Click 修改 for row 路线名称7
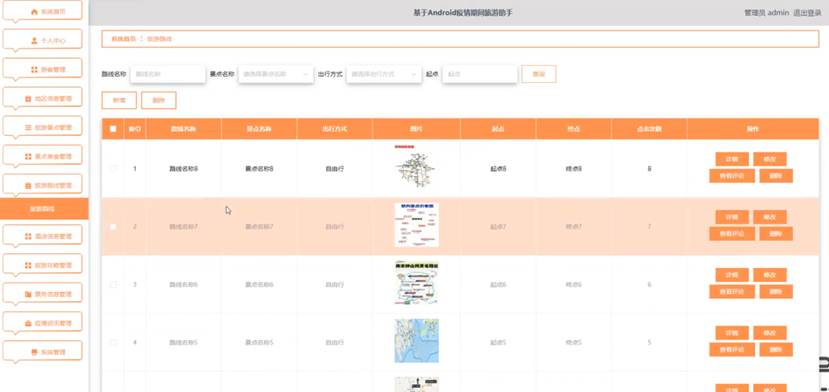Screen dimensions: 829x392 (x=770, y=217)
